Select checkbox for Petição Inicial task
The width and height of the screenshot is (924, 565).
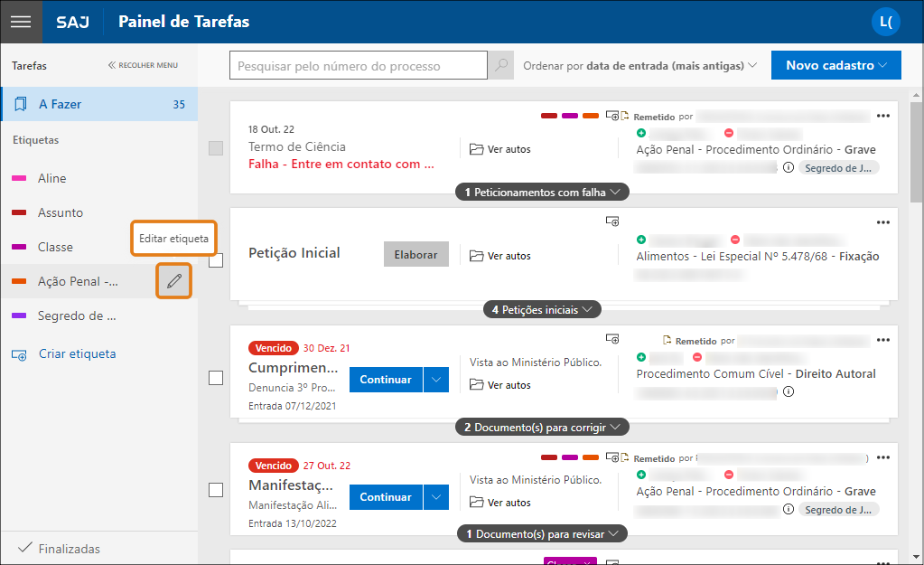[x=216, y=260]
